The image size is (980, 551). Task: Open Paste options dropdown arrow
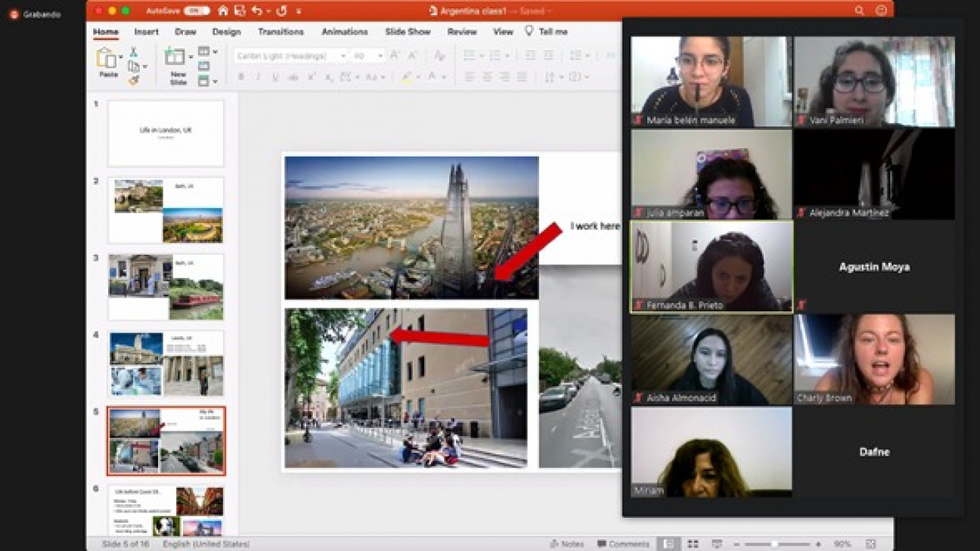[120, 57]
